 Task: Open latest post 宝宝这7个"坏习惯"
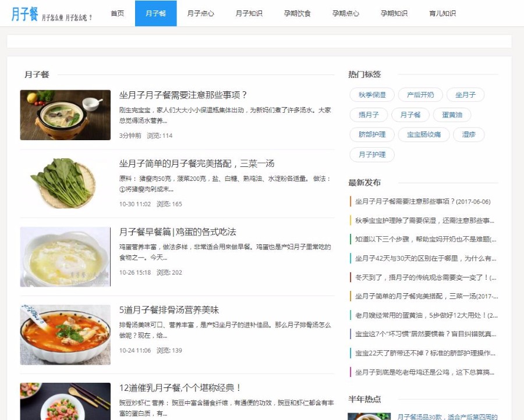click(x=426, y=334)
